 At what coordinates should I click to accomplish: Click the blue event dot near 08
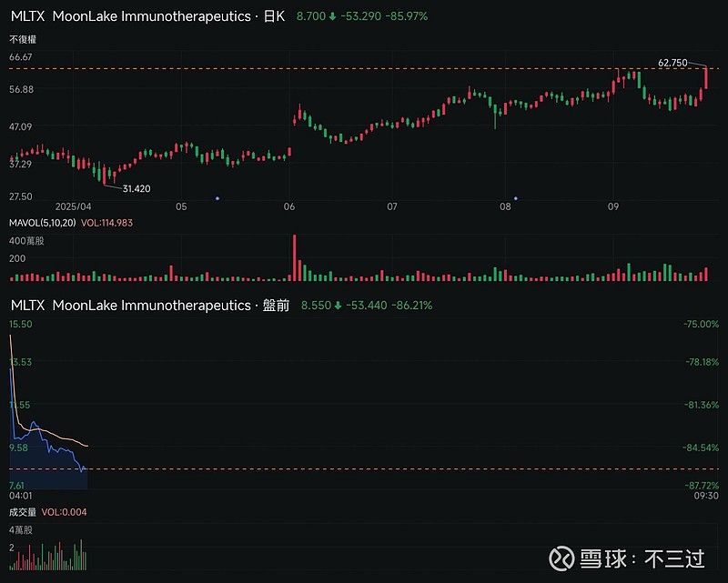[x=516, y=198]
